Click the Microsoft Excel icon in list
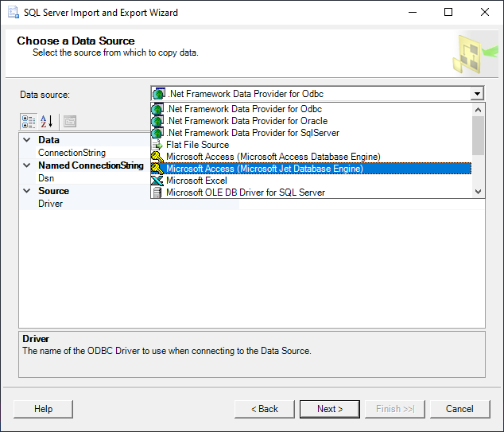 157,181
